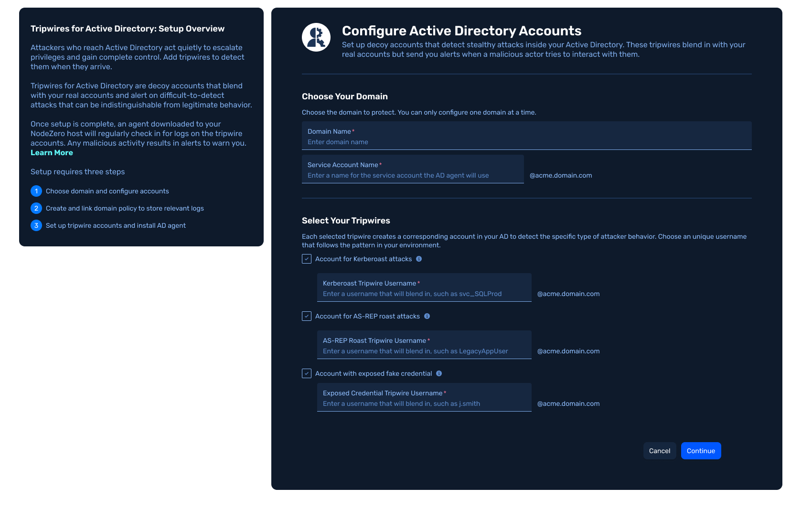The width and height of the screenshot is (812, 509).
Task: Open info icon for exposed fake credential
Action: (439, 373)
